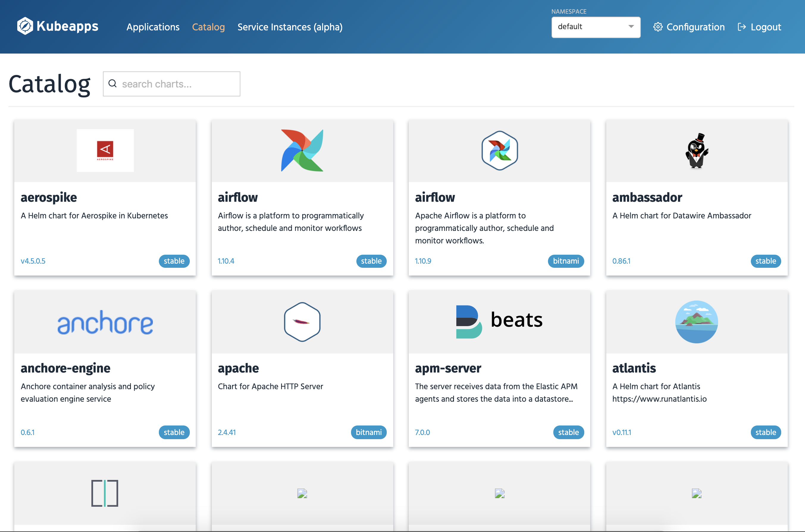Click the Logout icon

coord(742,27)
